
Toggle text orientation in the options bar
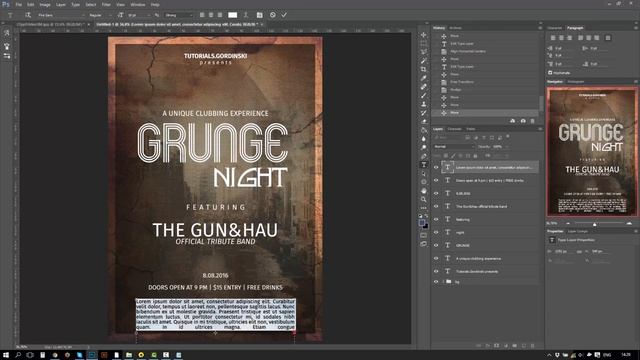coord(28,15)
